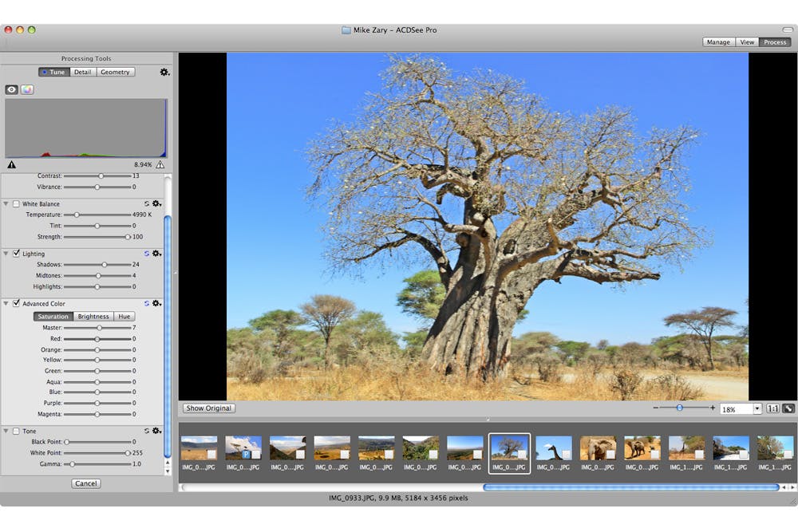Viewport: 798px width, 532px height.
Task: Reset the Advanced Color group
Action: 147,303
